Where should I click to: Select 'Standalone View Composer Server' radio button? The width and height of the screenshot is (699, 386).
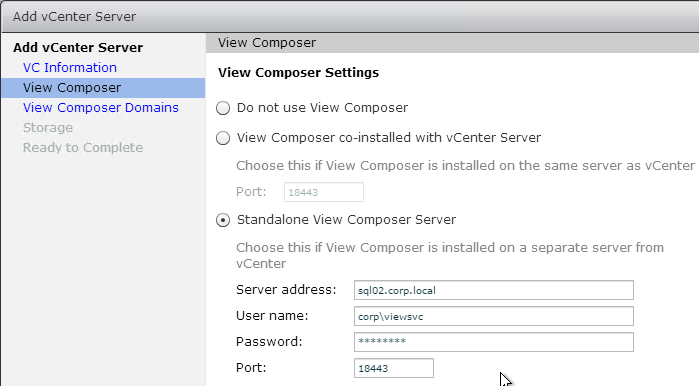point(223,220)
